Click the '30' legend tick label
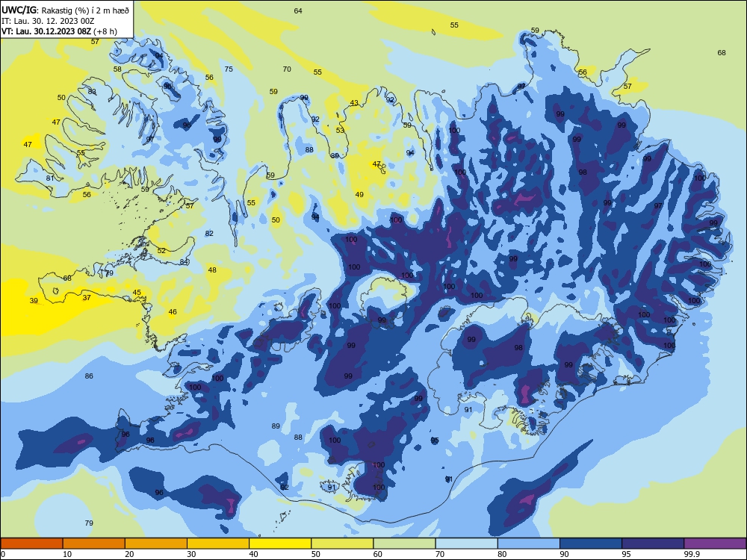The image size is (747, 560). pyautogui.click(x=191, y=554)
